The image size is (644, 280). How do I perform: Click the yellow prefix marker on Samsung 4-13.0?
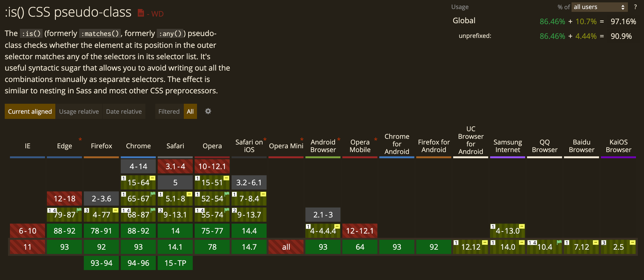[522, 227]
